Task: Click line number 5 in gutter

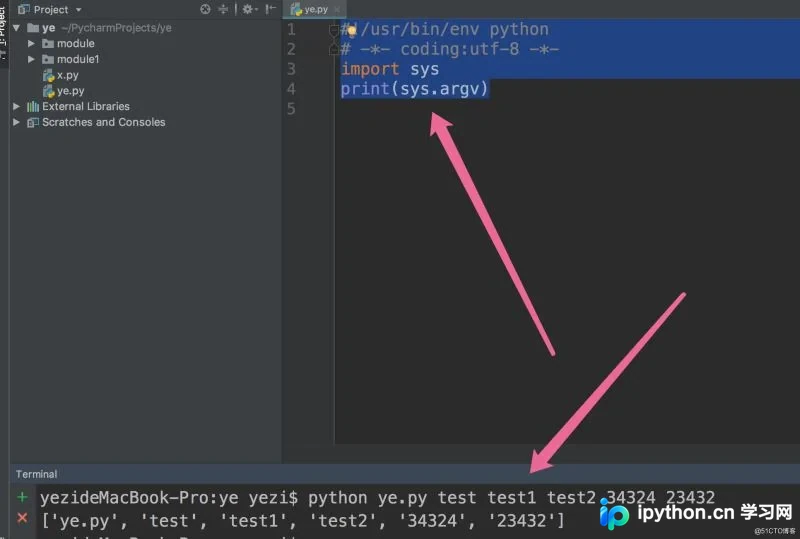Action: (291, 109)
